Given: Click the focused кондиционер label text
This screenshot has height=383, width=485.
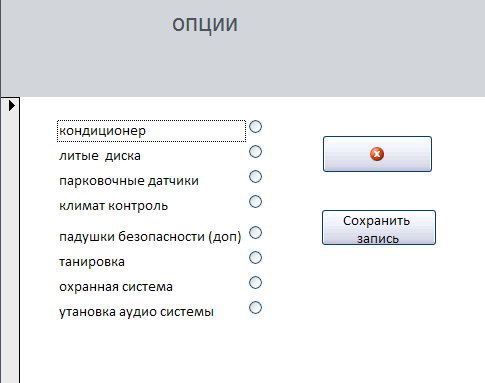Looking at the screenshot, I should (102, 131).
